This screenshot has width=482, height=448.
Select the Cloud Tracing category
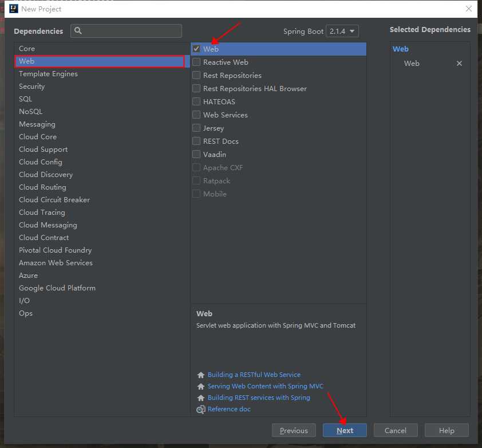point(102,213)
